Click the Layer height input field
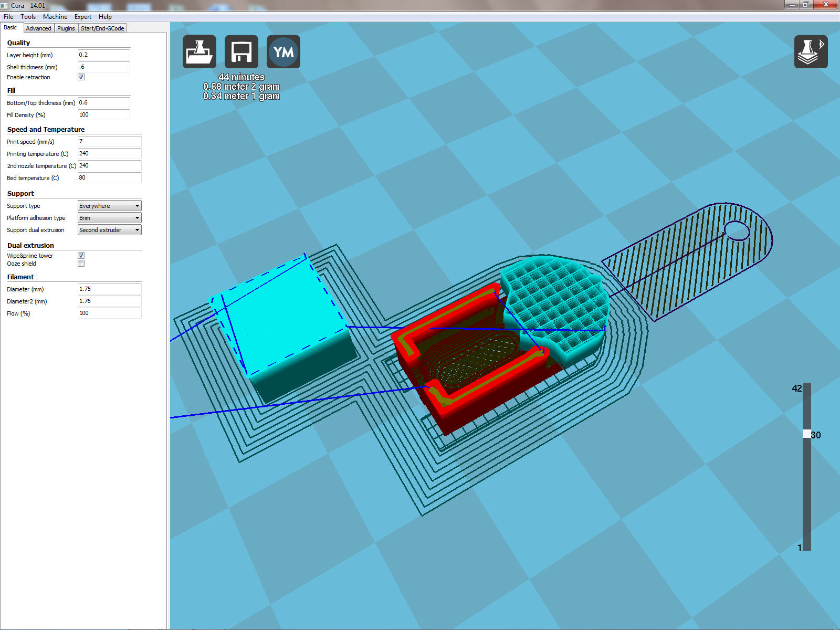840x630 pixels. (103, 55)
